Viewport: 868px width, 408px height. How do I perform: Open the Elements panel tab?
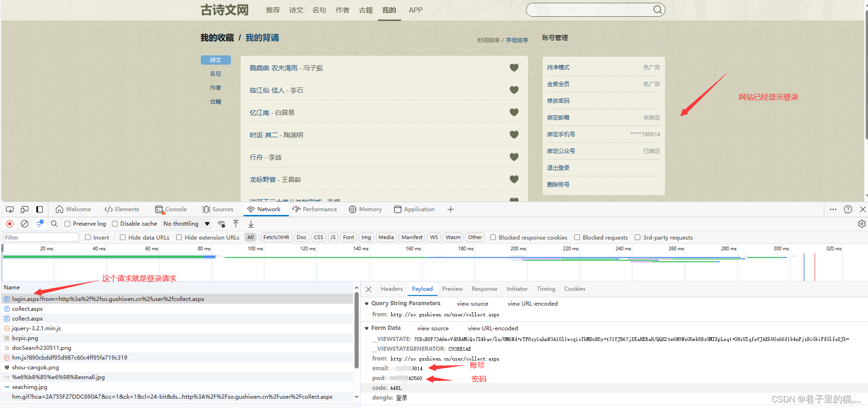click(x=122, y=209)
